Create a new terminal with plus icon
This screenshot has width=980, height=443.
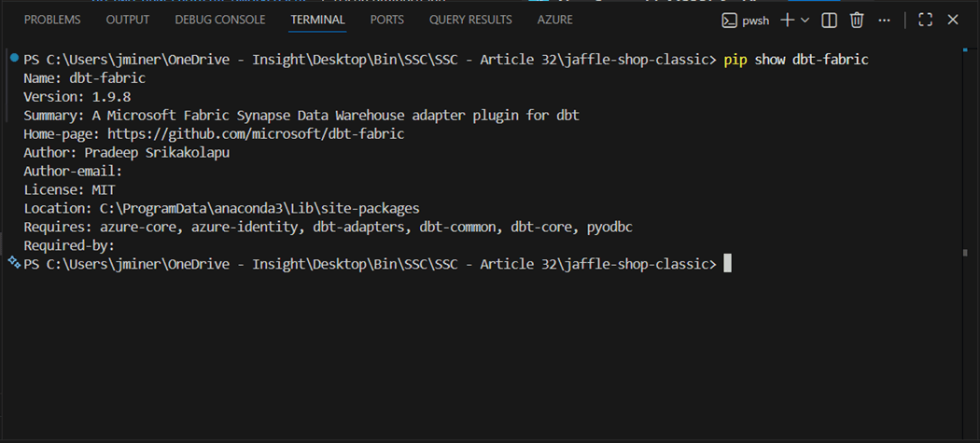click(787, 20)
